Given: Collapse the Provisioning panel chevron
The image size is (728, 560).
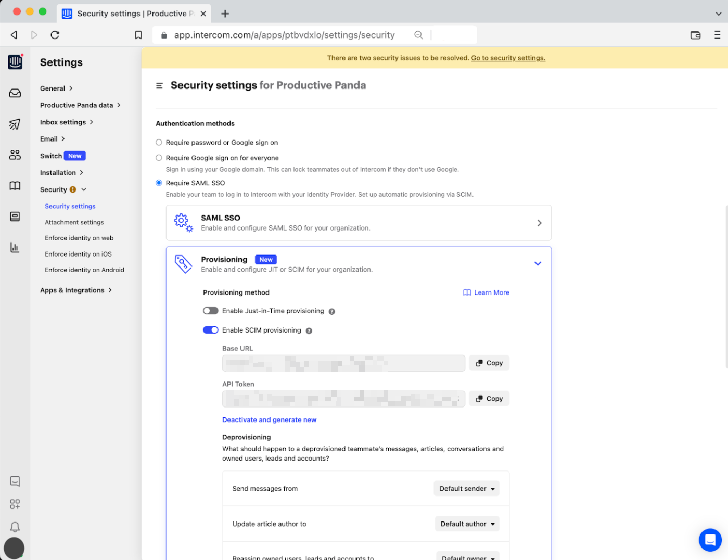Looking at the screenshot, I should [x=538, y=263].
